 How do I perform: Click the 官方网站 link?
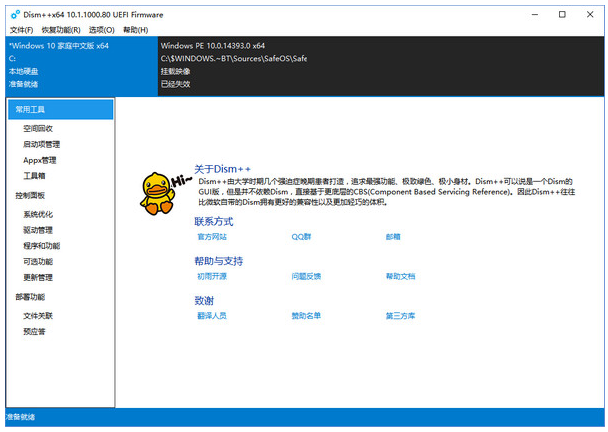pyautogui.click(x=212, y=237)
